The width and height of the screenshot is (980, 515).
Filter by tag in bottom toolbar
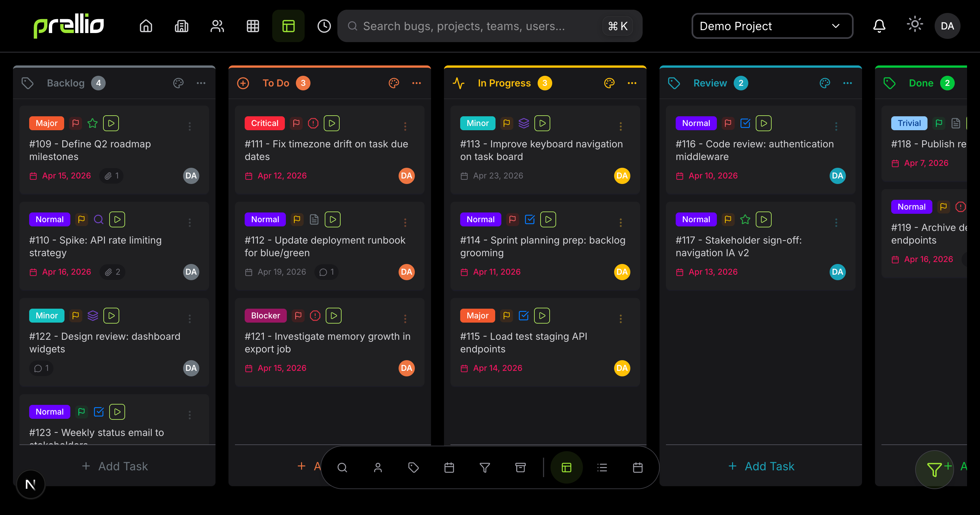[414, 467]
